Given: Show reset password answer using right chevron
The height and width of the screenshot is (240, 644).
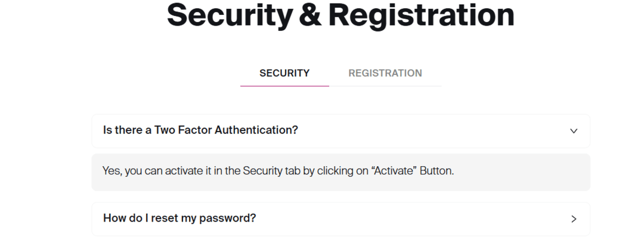Looking at the screenshot, I should pos(574,219).
